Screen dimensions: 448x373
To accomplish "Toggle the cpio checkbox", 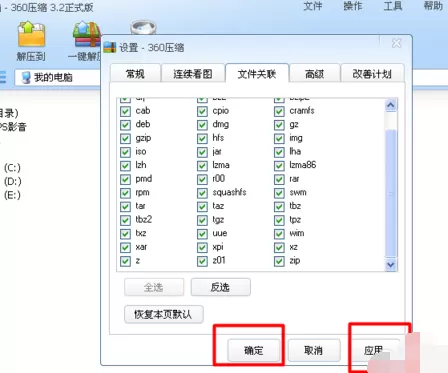I will (x=202, y=111).
